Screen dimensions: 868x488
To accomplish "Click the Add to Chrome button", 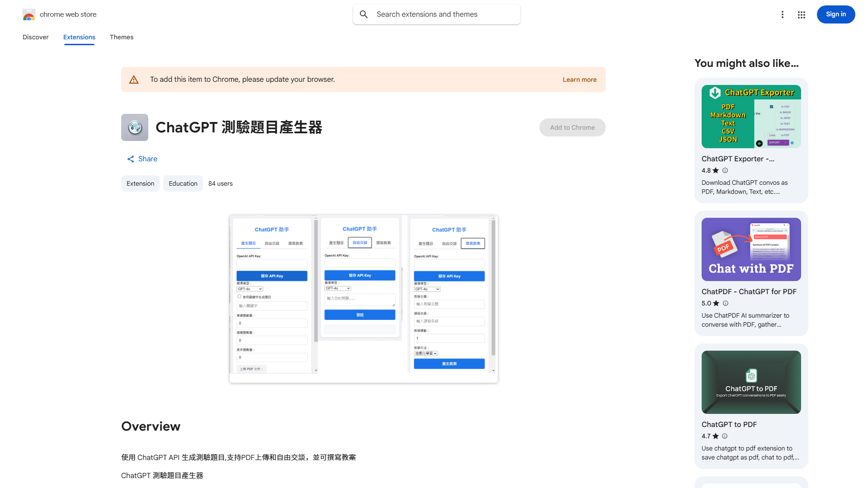I will tap(572, 127).
